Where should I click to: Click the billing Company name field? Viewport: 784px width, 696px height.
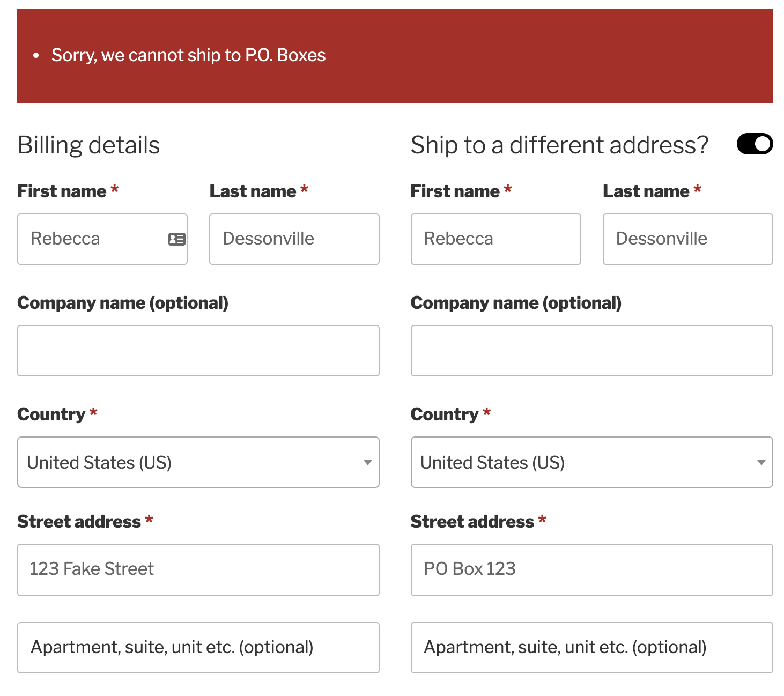coord(198,351)
